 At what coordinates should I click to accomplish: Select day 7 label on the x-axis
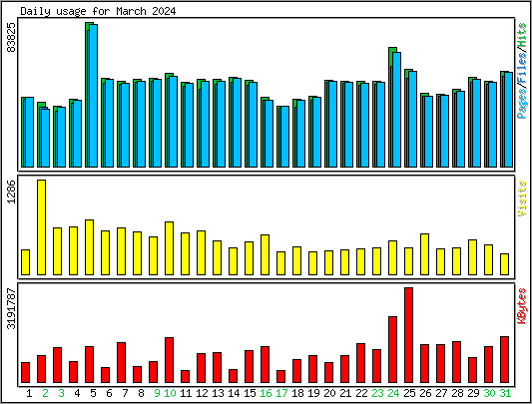pyautogui.click(x=125, y=393)
